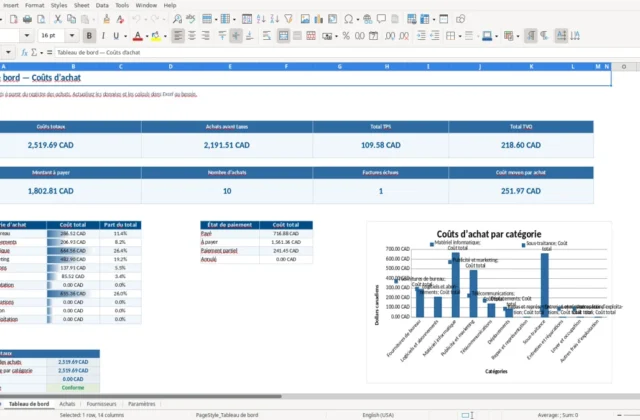Toggle Bold formatting
Screen dimensions: 640x420
tap(89, 36)
